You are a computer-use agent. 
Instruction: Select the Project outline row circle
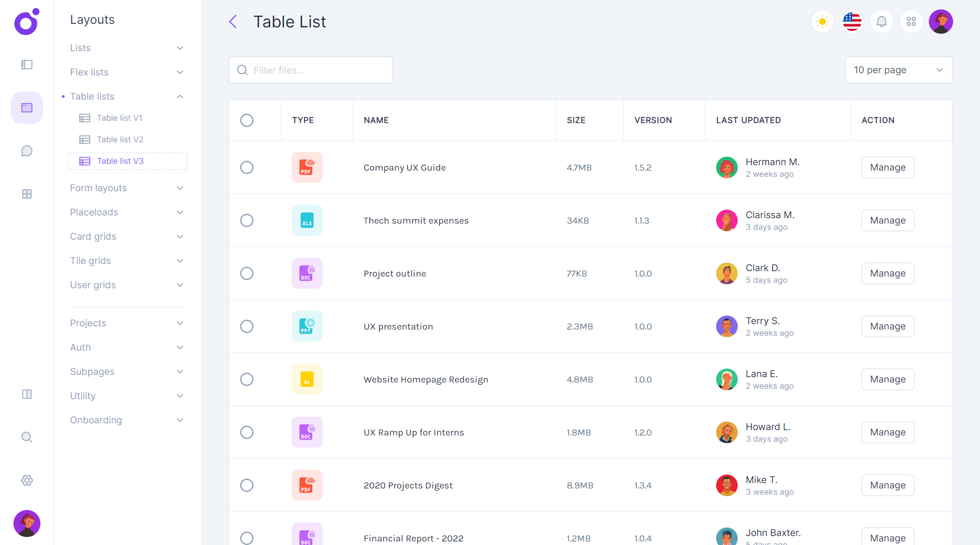point(247,273)
